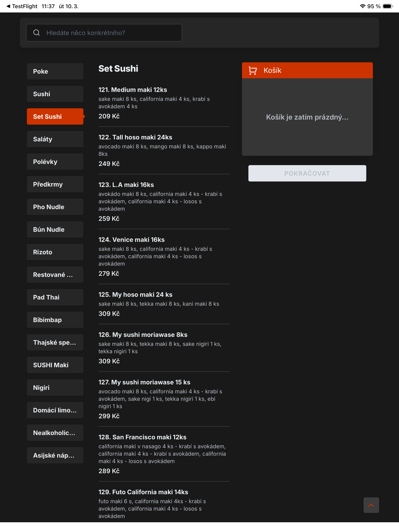This screenshot has width=399, height=532.
Task: Open the Polévky category
Action: tap(55, 162)
